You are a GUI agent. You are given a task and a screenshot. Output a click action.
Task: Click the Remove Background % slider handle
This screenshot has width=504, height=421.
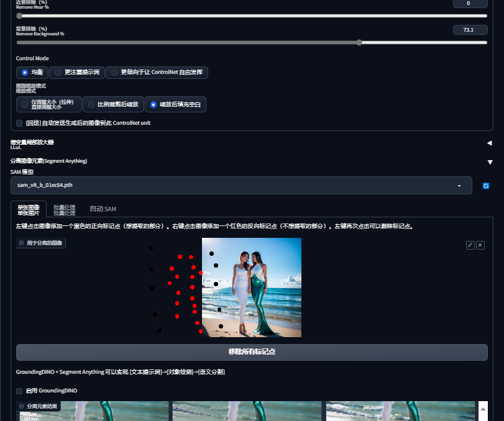click(359, 43)
